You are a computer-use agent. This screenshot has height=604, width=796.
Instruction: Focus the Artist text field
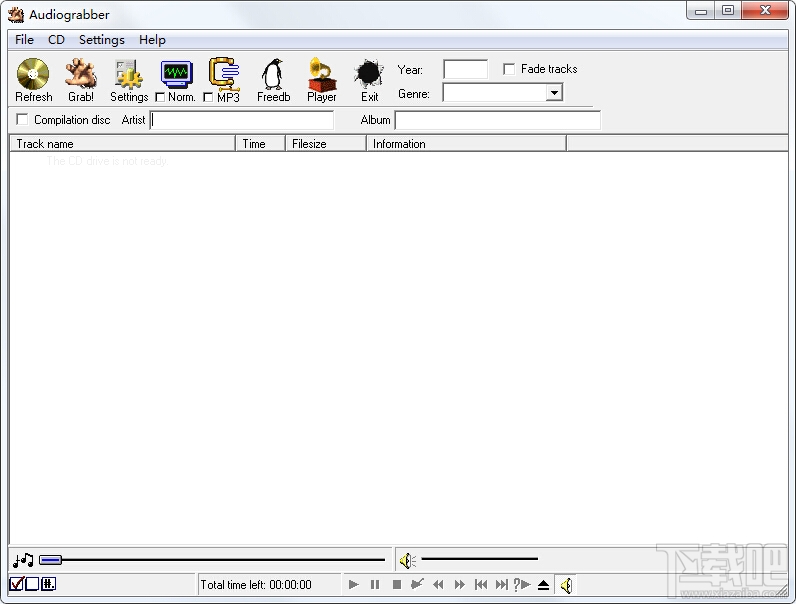tap(242, 120)
